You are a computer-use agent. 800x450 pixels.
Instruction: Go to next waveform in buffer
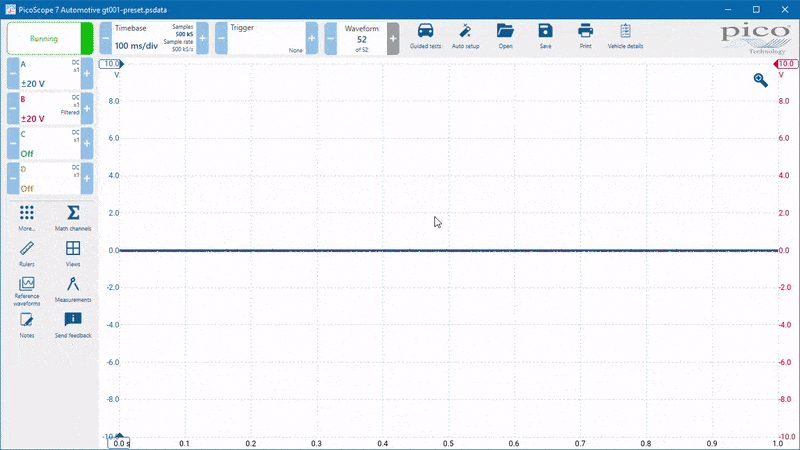coord(393,38)
